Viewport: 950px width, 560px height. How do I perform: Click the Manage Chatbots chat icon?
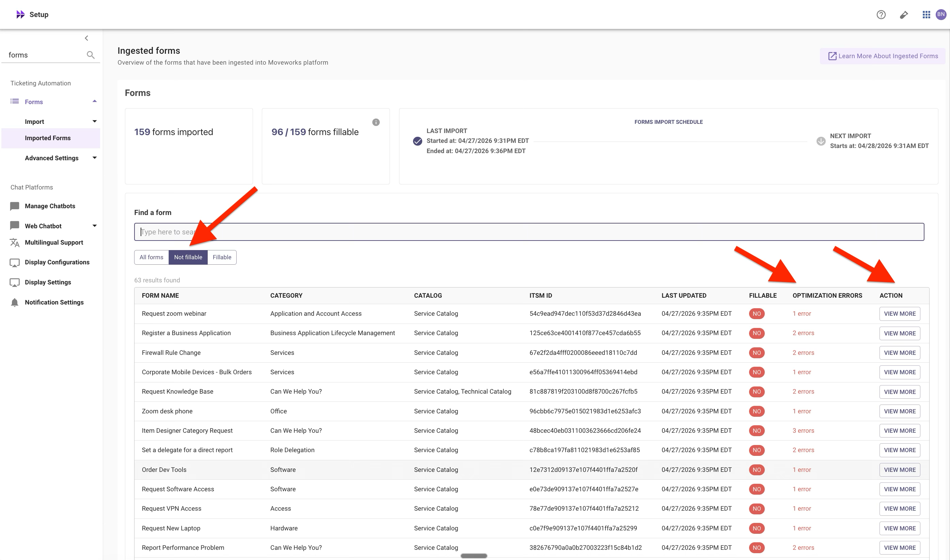tap(15, 206)
